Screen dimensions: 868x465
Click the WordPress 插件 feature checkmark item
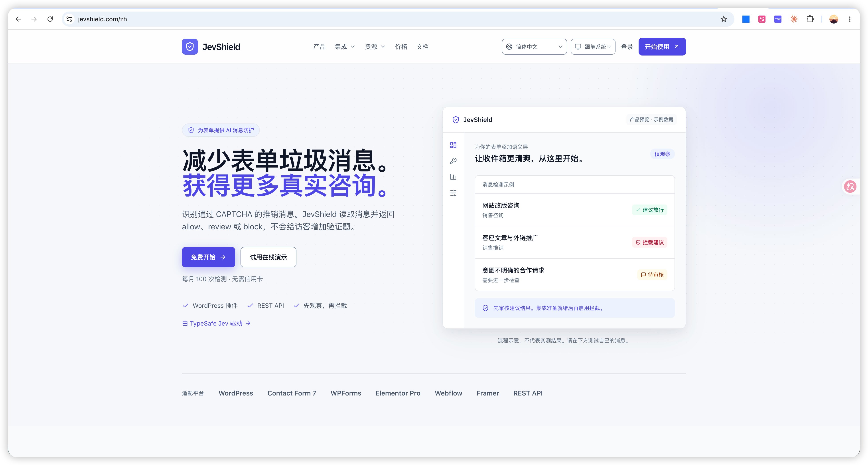coord(210,306)
